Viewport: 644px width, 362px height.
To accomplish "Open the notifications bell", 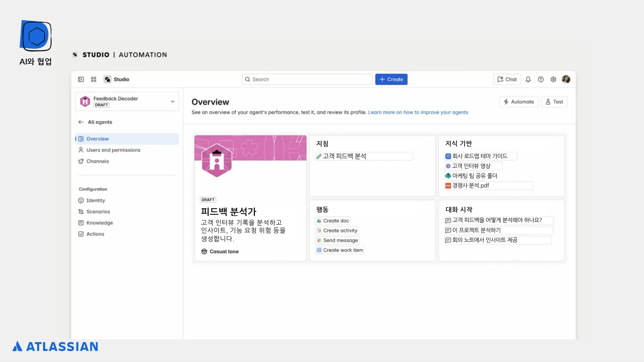I will click(528, 80).
